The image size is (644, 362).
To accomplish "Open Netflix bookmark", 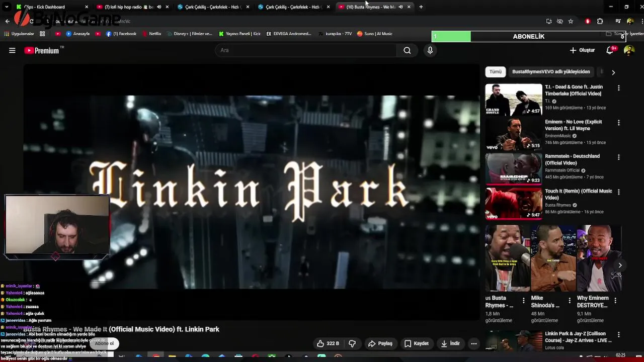I will [151, 34].
